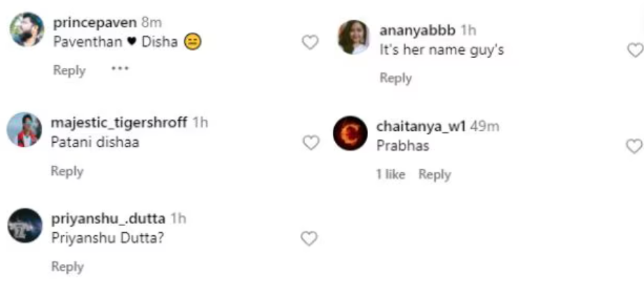
Task: Like princepaven's comment with the heart
Action: click(310, 43)
